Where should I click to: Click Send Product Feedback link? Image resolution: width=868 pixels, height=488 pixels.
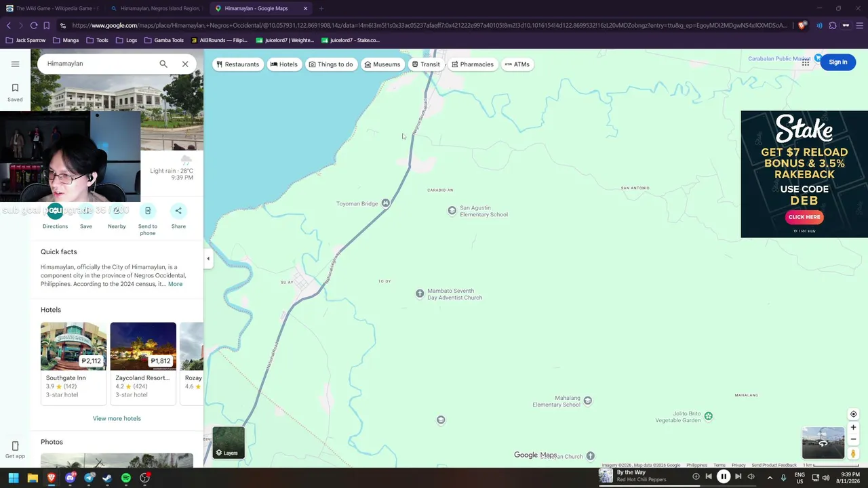[x=774, y=466]
